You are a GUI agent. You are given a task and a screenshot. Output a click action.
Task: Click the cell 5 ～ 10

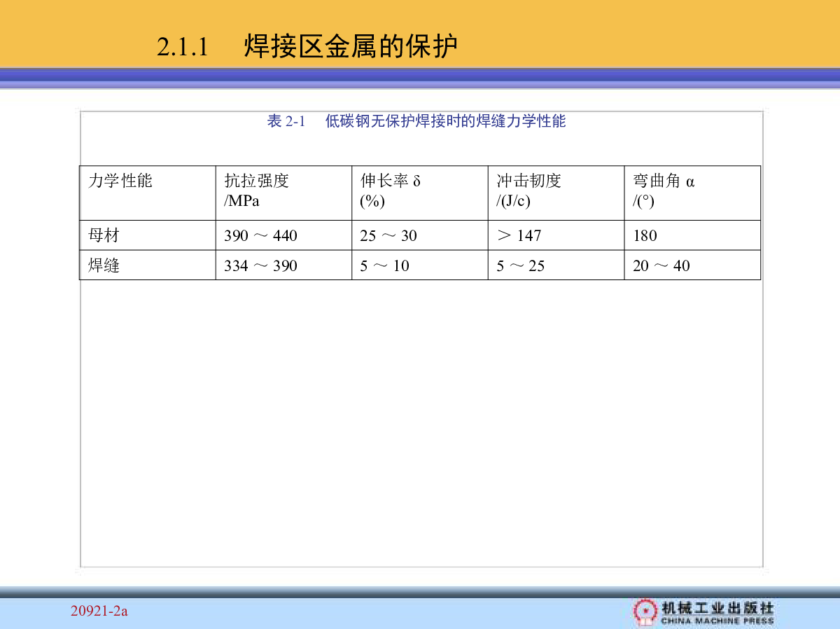[420, 265]
